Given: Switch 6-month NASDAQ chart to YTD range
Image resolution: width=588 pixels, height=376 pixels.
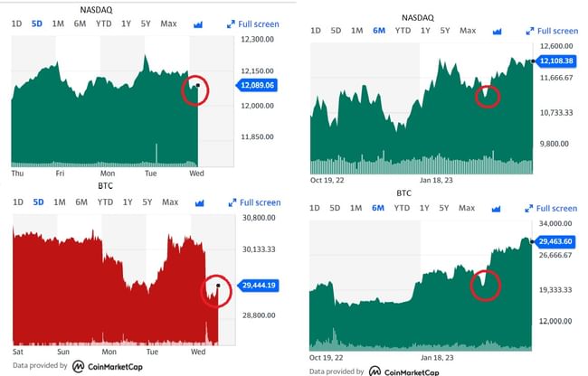Looking at the screenshot, I should (403, 31).
